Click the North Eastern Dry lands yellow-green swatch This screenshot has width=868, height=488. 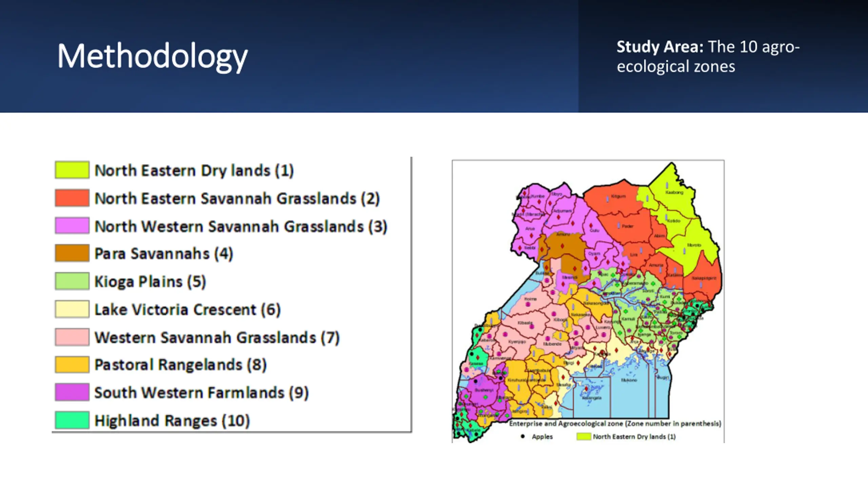72,170
